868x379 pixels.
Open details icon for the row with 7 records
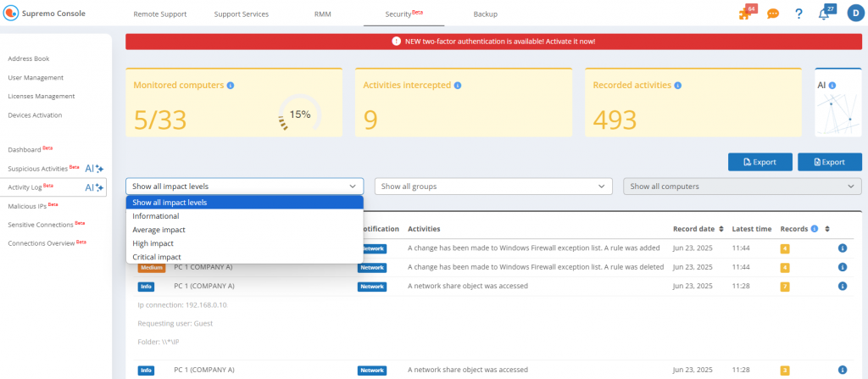pos(842,286)
